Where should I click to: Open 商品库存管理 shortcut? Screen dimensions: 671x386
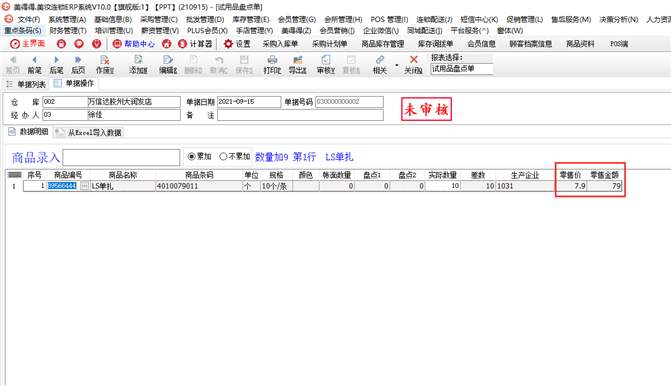point(383,44)
